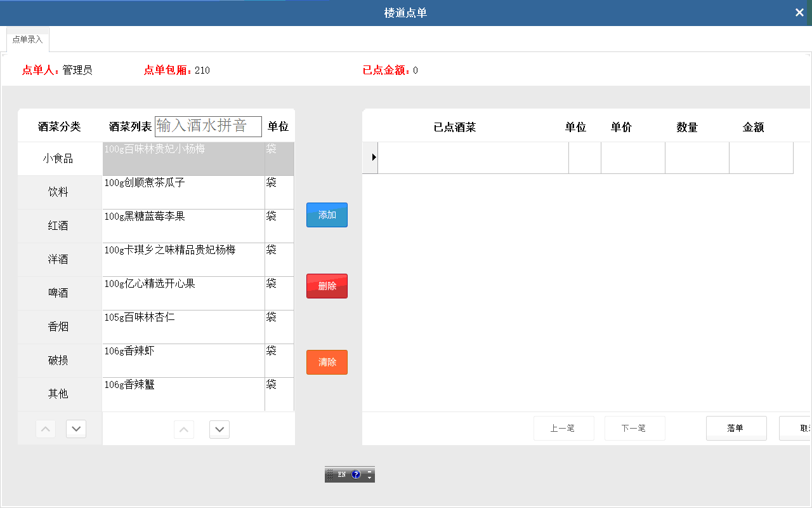Select the 饮料 category
The width and height of the screenshot is (812, 508).
[x=60, y=192]
